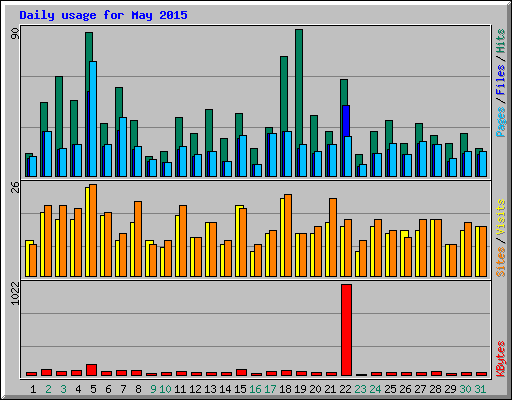This screenshot has width=512, height=400.
Task: Click the blue 'Files' legend label
Action: (501, 80)
